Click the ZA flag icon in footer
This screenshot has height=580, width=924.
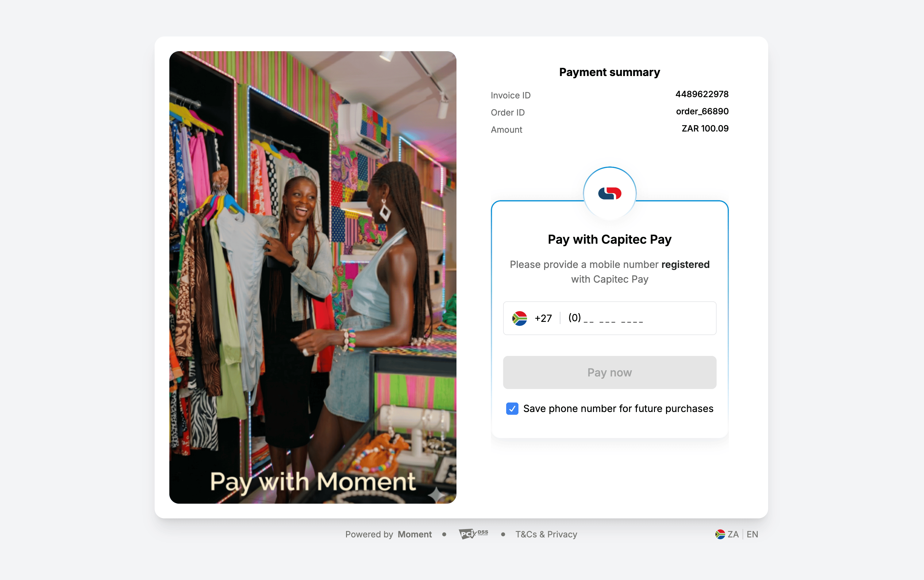[720, 534]
